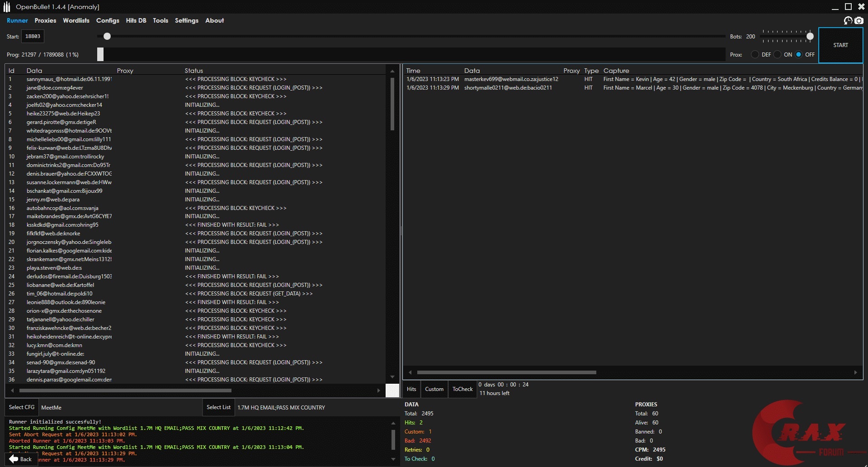The height and width of the screenshot is (467, 868).
Task: Click the up arrow of the log scrollbar
Action: click(393, 423)
